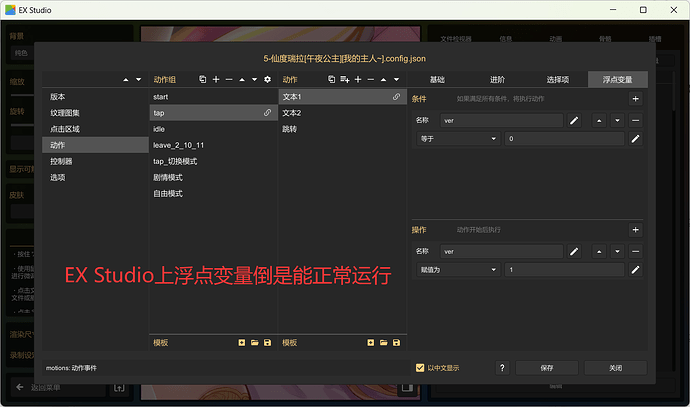Click the up arrow above the category list
690x407 pixels.
[x=126, y=80]
